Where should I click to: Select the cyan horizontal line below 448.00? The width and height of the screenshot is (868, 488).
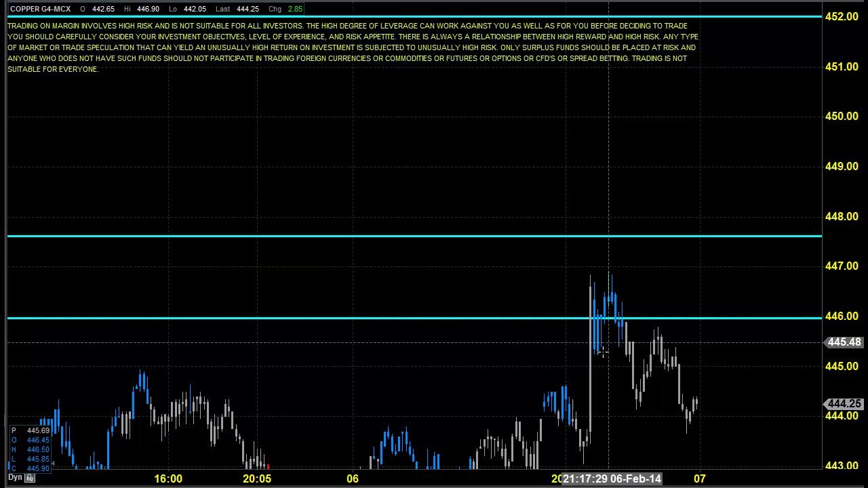[x=414, y=236]
